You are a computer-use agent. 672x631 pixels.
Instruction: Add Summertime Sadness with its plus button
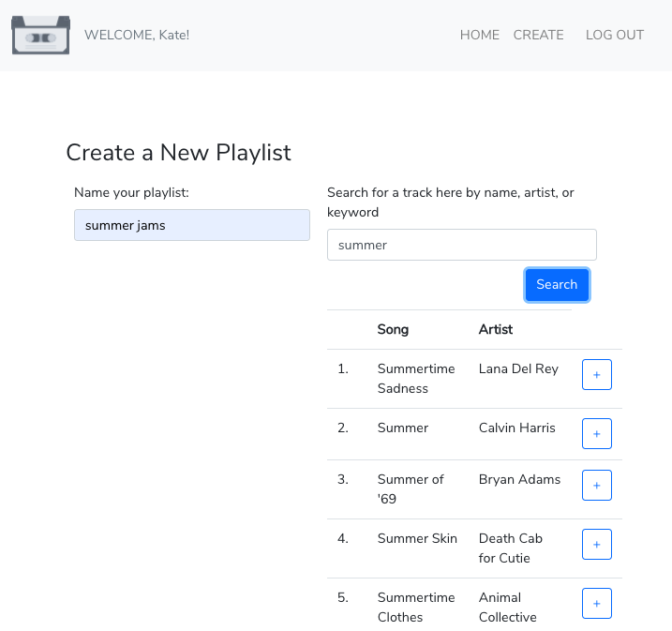click(x=597, y=375)
